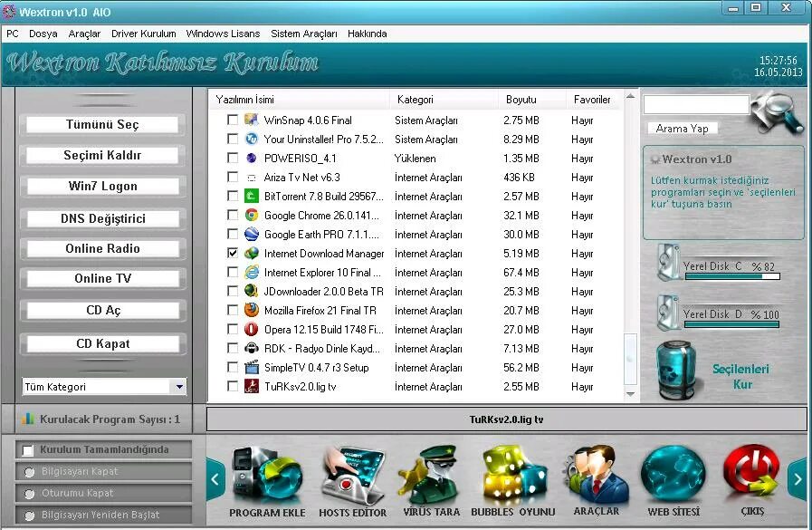Screen dimensions: 812x530
Task: Click the right carousel arrow
Action: (797, 479)
